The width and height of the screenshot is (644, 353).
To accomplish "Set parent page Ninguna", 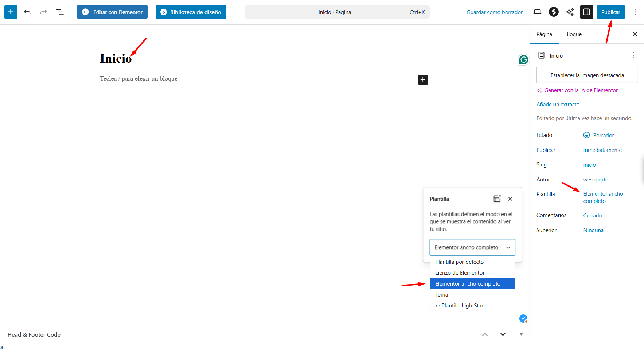I will pyautogui.click(x=593, y=230).
